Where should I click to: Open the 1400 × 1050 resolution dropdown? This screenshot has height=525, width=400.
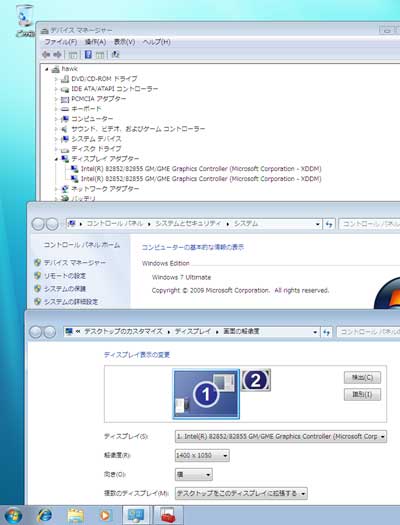[x=202, y=455]
